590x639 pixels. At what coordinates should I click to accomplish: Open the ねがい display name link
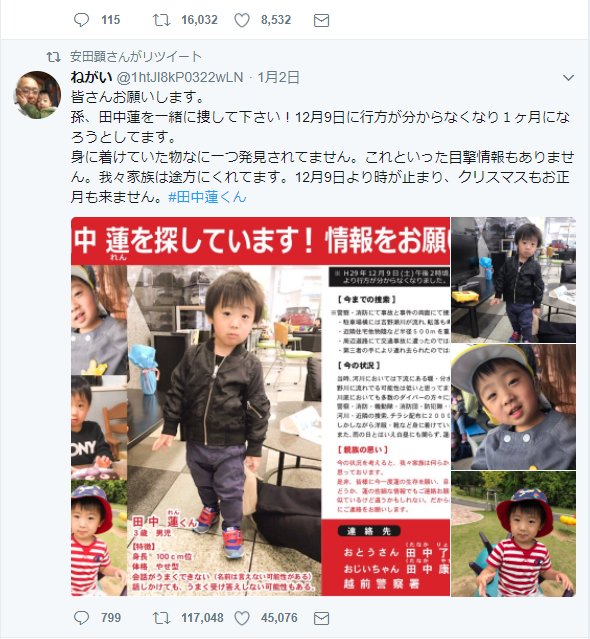91,77
